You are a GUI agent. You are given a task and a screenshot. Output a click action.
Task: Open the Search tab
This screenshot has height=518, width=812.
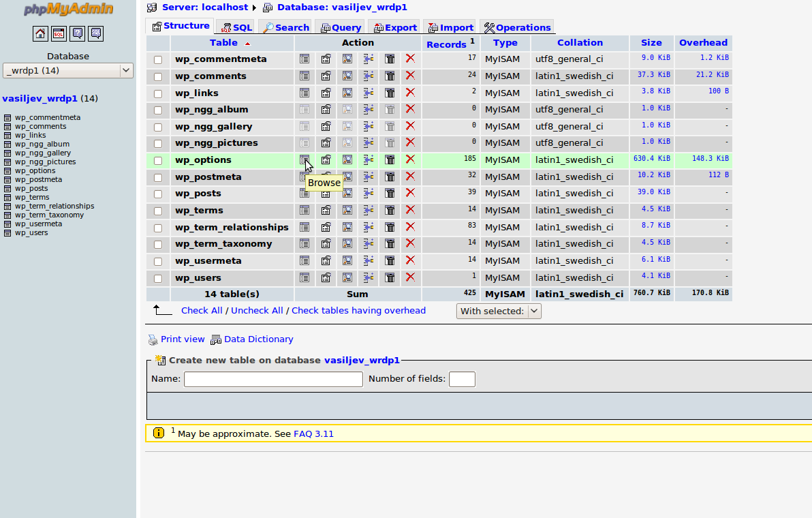tap(285, 27)
